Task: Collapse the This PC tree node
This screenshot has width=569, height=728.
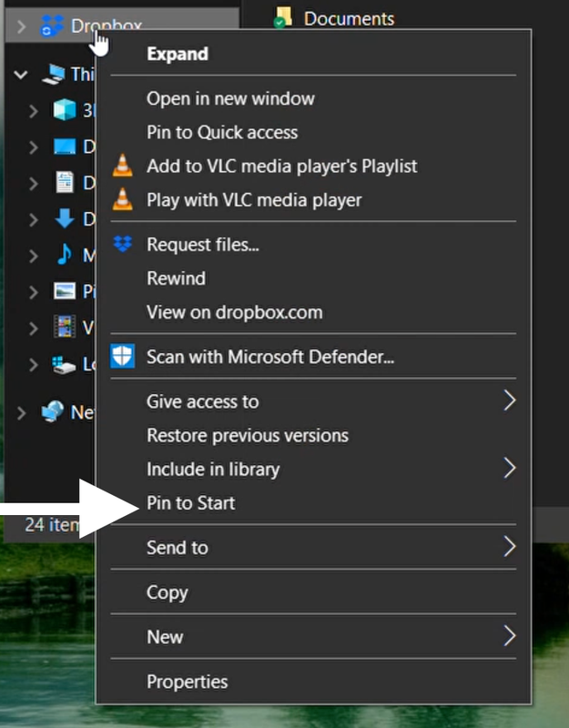Action: tap(20, 74)
